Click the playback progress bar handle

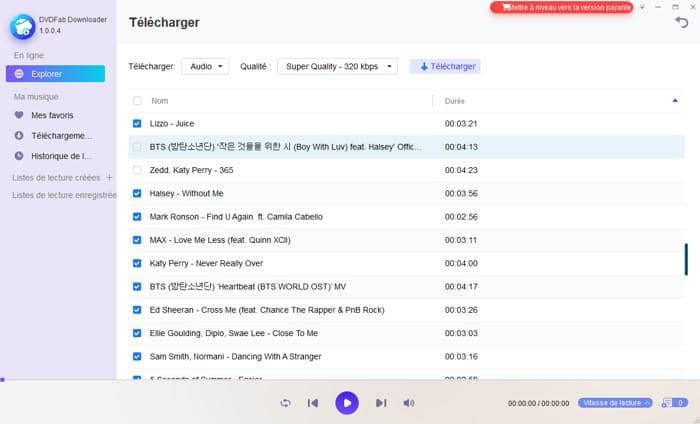pos(2,380)
